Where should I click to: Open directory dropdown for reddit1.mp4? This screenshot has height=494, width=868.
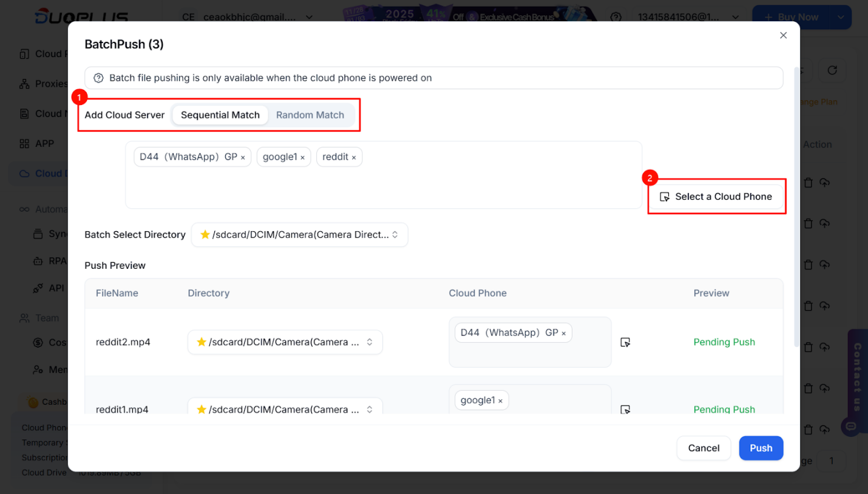click(x=285, y=408)
